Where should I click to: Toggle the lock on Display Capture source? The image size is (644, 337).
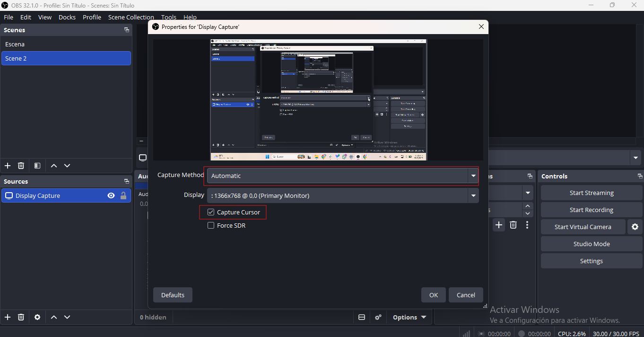[x=123, y=195]
